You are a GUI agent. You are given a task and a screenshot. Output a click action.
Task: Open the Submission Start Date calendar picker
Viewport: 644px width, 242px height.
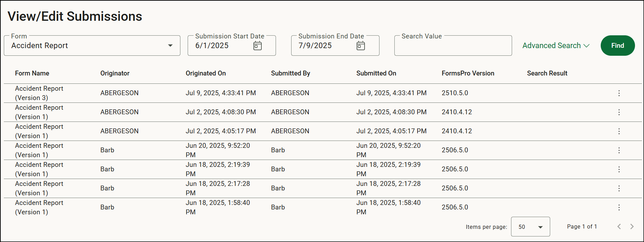[257, 46]
